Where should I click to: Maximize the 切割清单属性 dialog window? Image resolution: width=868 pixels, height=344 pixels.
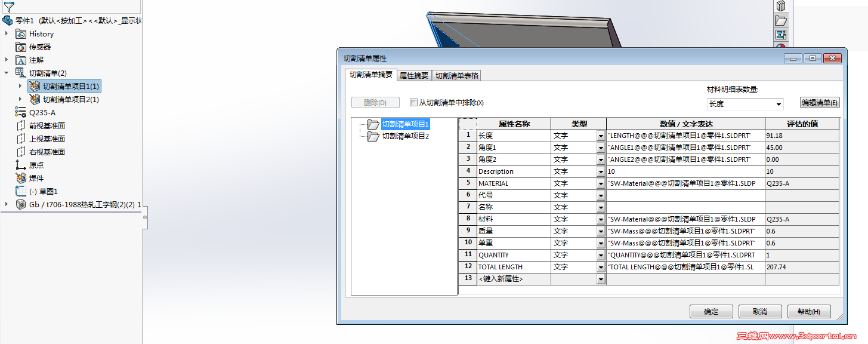point(812,58)
